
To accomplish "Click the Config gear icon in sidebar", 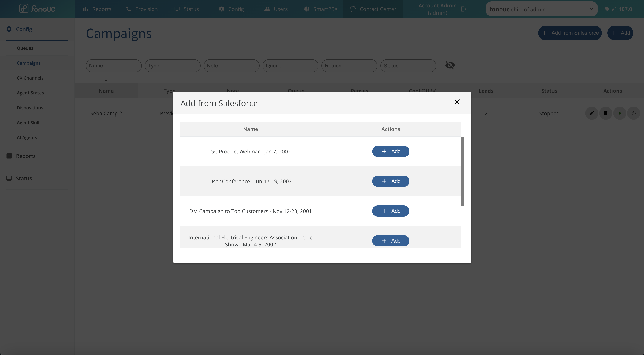I will click(x=9, y=29).
